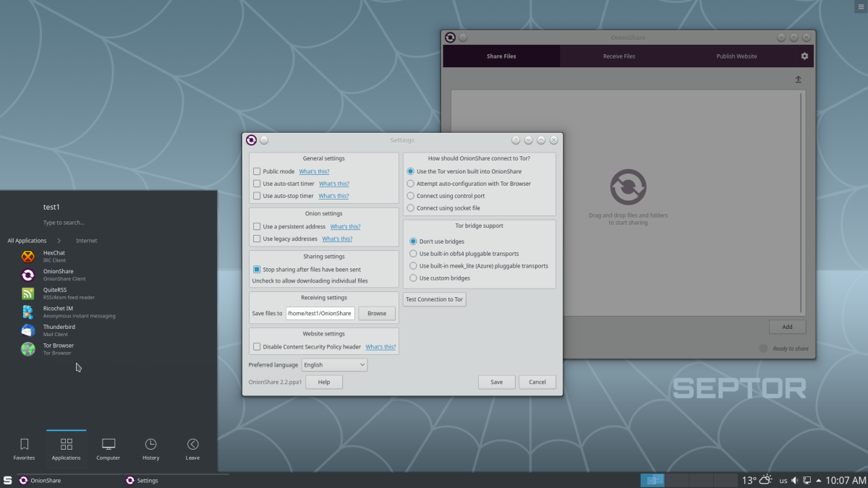Select Use custom bridges option
The width and height of the screenshot is (868, 488).
point(413,278)
